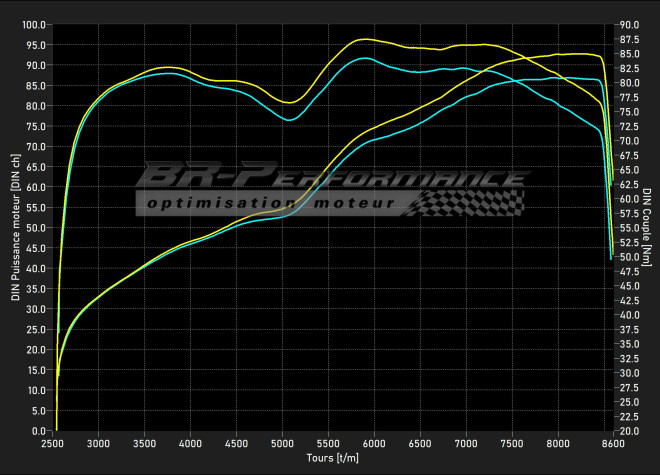The height and width of the screenshot is (475, 660).
Task: Click the cyan torque curve dip near 5100 rpm
Action: (x=290, y=120)
